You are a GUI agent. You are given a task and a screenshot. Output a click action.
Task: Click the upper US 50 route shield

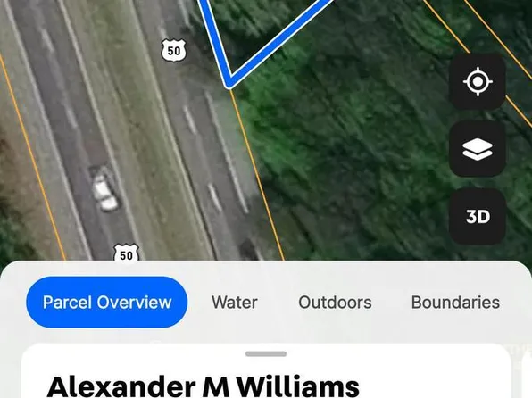(x=174, y=51)
